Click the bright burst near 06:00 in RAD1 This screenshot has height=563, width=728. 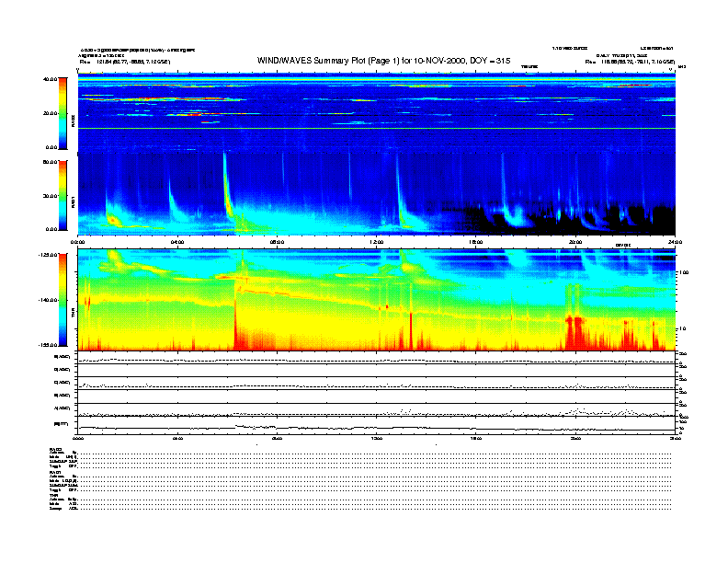point(227,190)
